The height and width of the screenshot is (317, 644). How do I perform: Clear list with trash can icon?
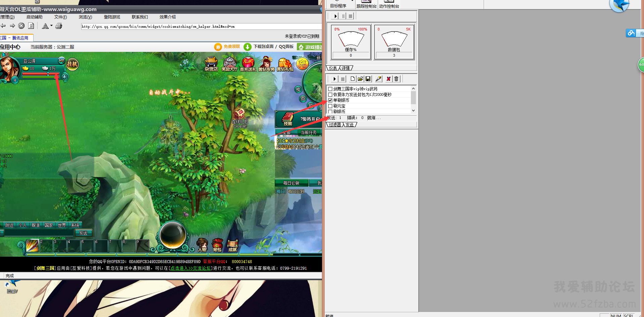[x=396, y=79]
